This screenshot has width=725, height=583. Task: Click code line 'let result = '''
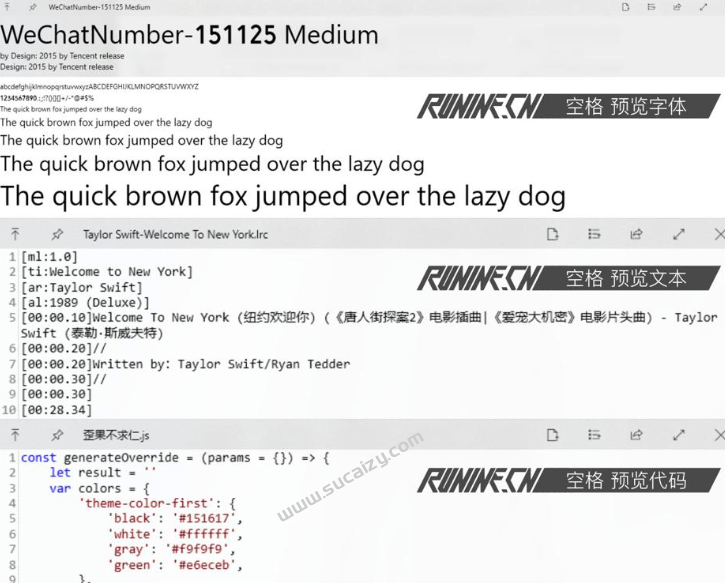point(103,473)
